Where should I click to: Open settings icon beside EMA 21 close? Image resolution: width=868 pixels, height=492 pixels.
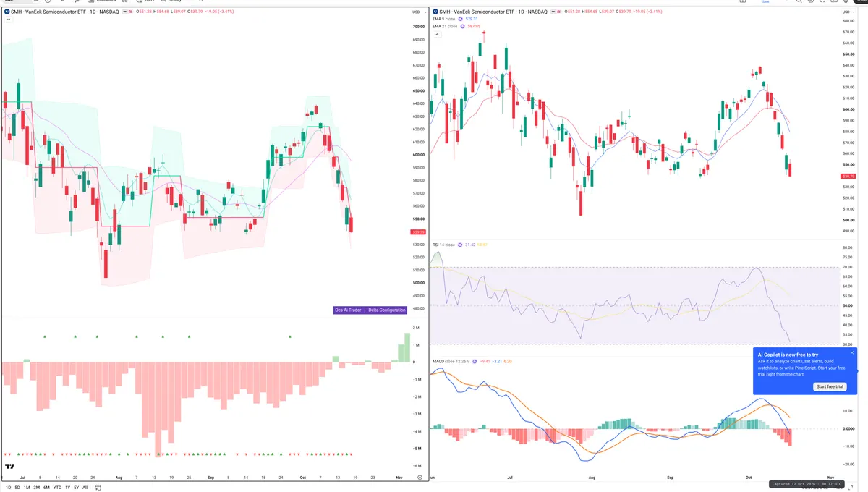click(x=464, y=26)
